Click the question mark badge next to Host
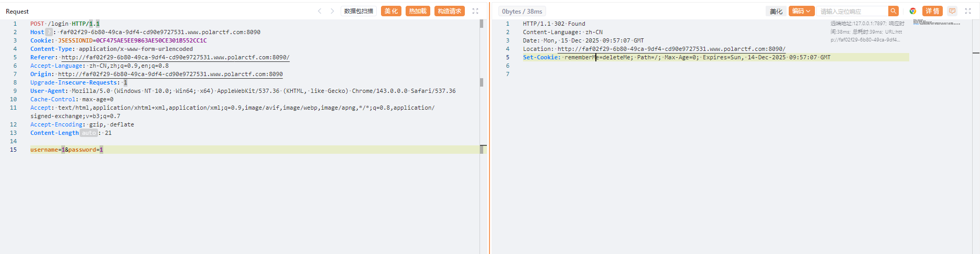Image resolution: width=980 pixels, height=254 pixels. (x=49, y=32)
